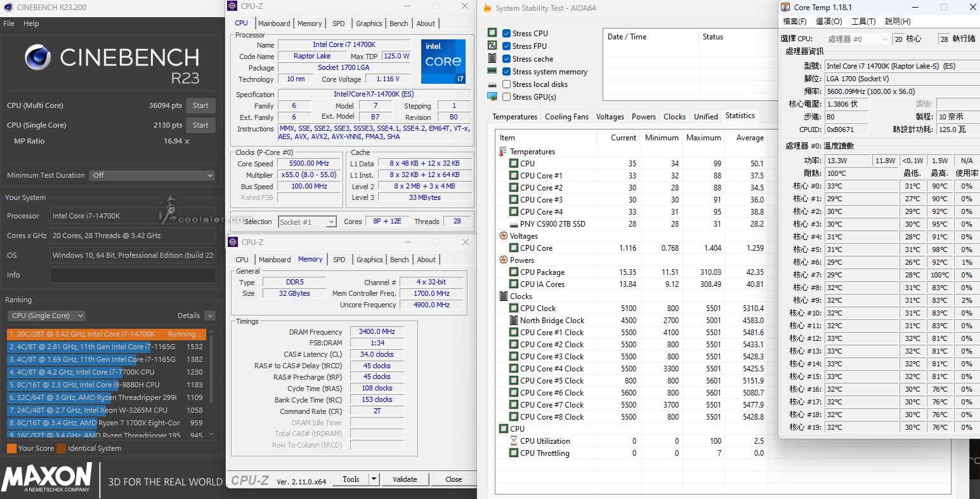Click the Voltages group lightning icon
The image size is (980, 499).
coord(504,236)
